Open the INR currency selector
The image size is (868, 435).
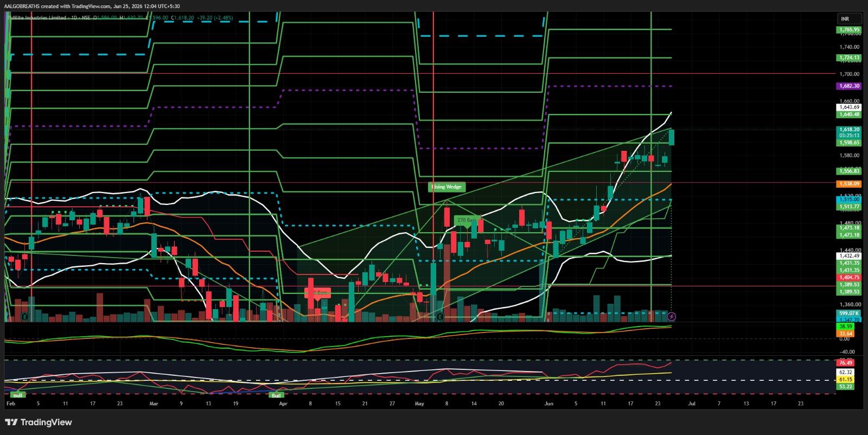[x=845, y=18]
